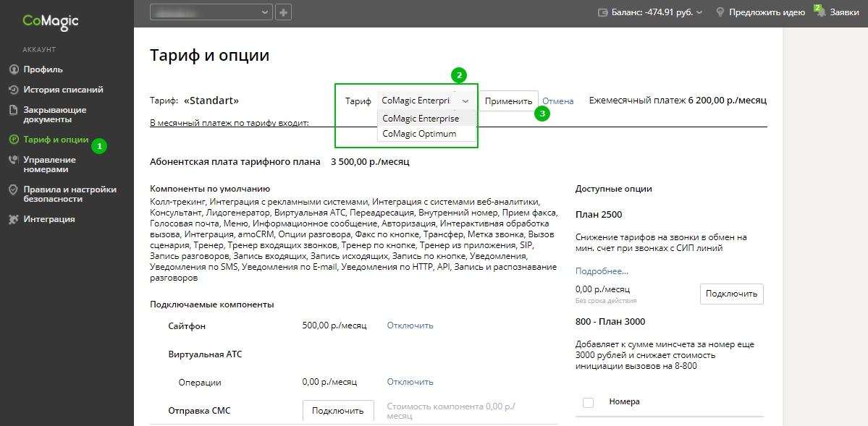
Task: Click the Отправка СМС component name
Action: [x=199, y=411]
